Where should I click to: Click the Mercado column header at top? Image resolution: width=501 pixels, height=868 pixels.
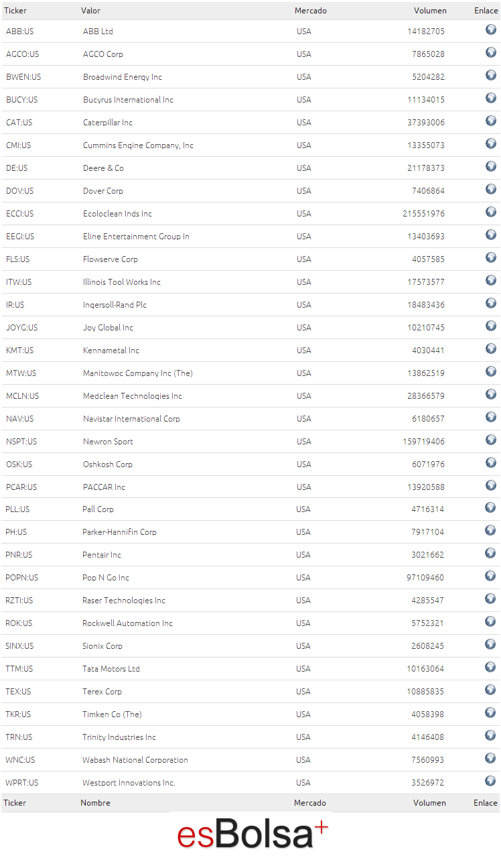311,11
